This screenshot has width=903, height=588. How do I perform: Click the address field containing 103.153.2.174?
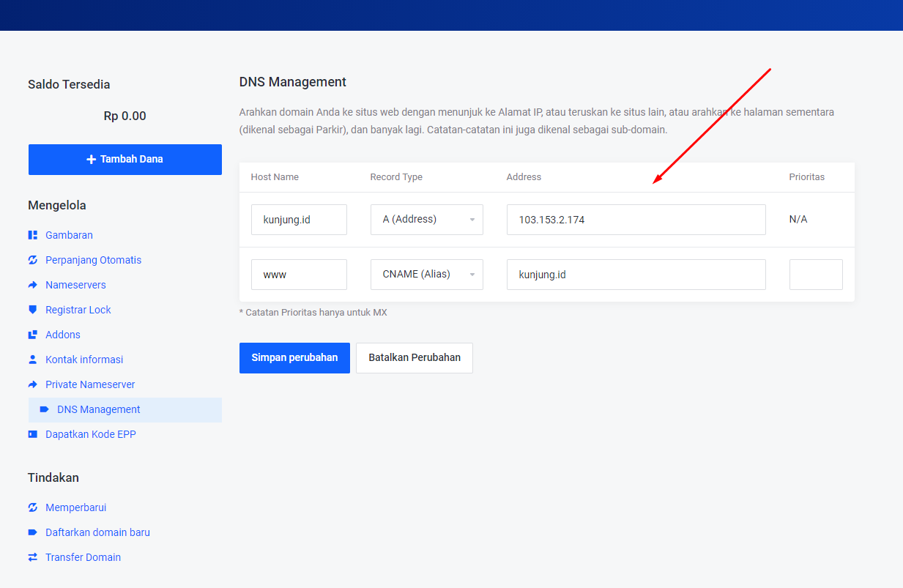point(635,220)
